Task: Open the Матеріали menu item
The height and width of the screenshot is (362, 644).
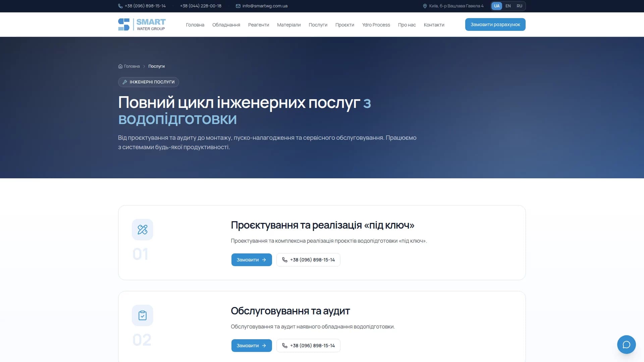Action: (289, 25)
